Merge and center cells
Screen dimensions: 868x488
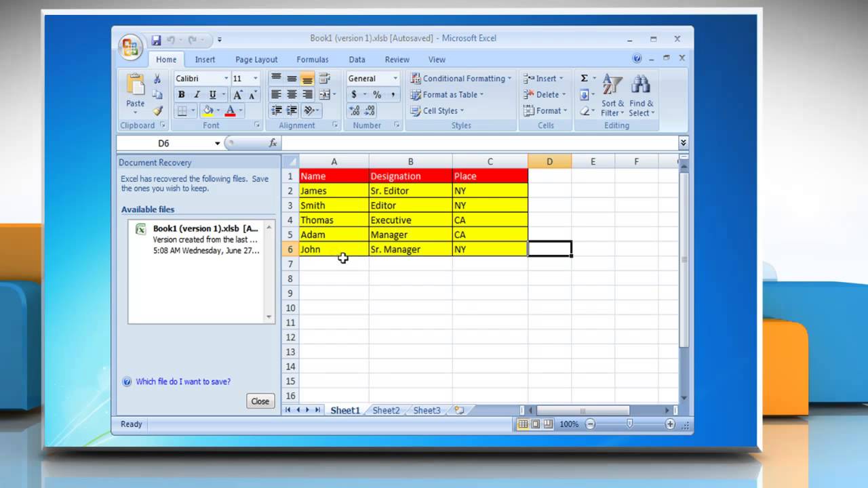pos(325,95)
